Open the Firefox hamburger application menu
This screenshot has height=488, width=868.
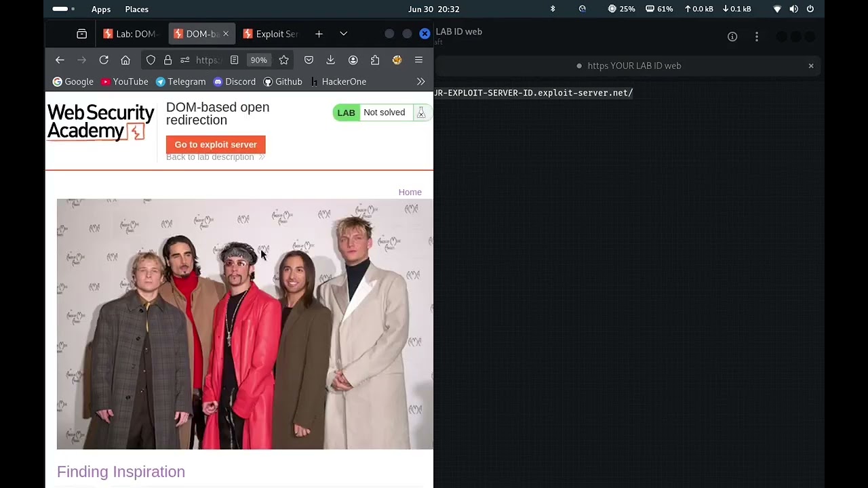pyautogui.click(x=418, y=60)
